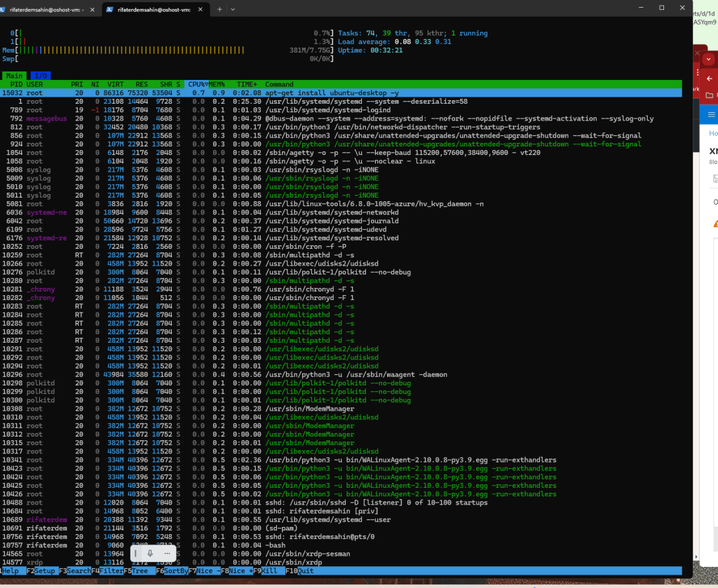Close the first inactive terminal tab

[x=93, y=9]
